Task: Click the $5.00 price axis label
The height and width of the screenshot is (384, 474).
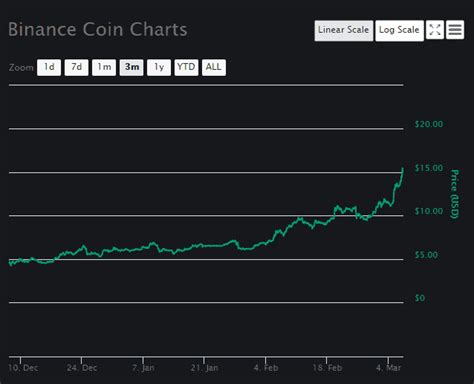Action: 426,255
